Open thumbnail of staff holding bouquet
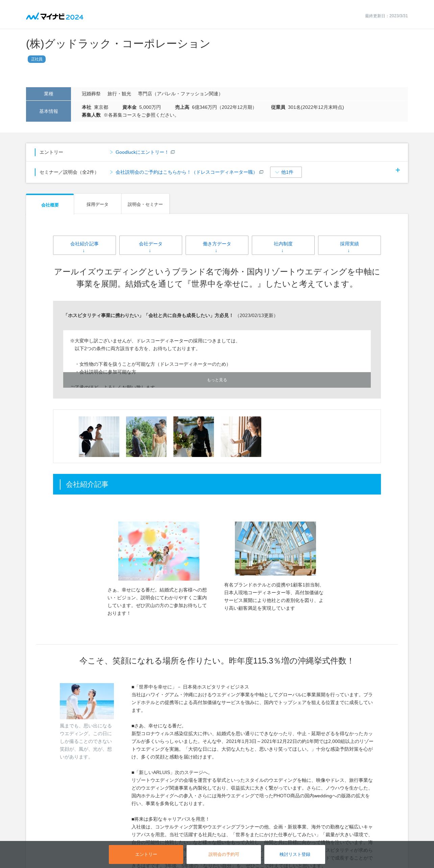This screenshot has height=868, width=434. (x=194, y=437)
